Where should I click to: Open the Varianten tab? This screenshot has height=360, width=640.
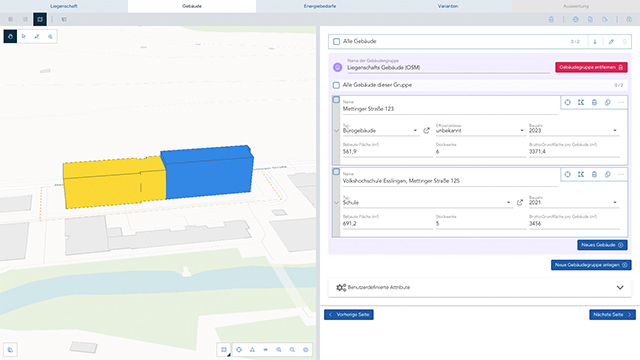[448, 6]
